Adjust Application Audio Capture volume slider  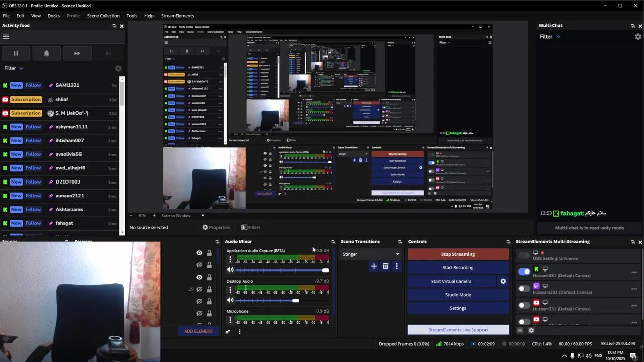tap(282, 270)
